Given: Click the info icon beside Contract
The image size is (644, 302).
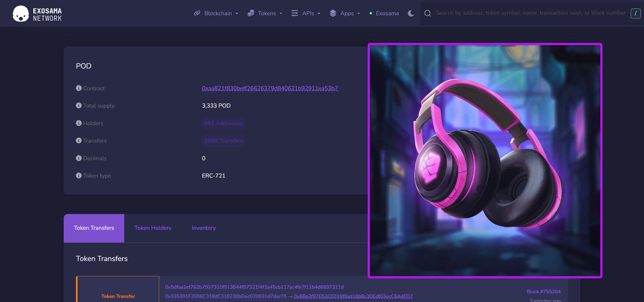Looking at the screenshot, I should (x=79, y=88).
